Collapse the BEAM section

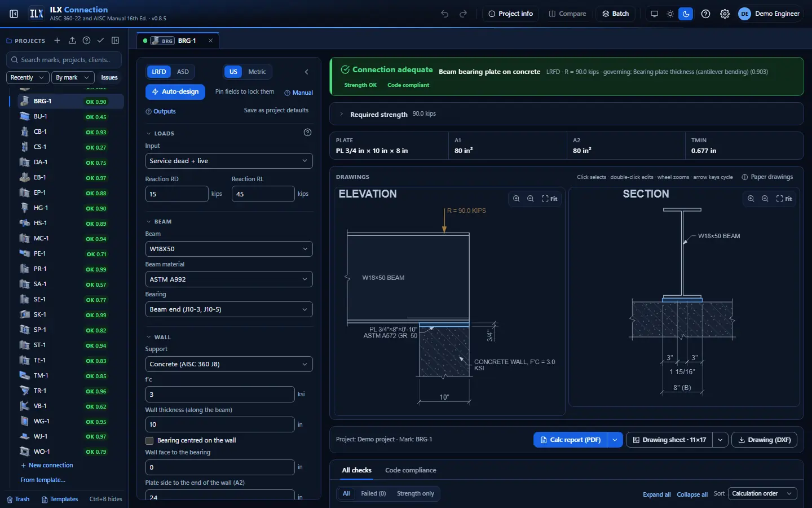pyautogui.click(x=159, y=222)
